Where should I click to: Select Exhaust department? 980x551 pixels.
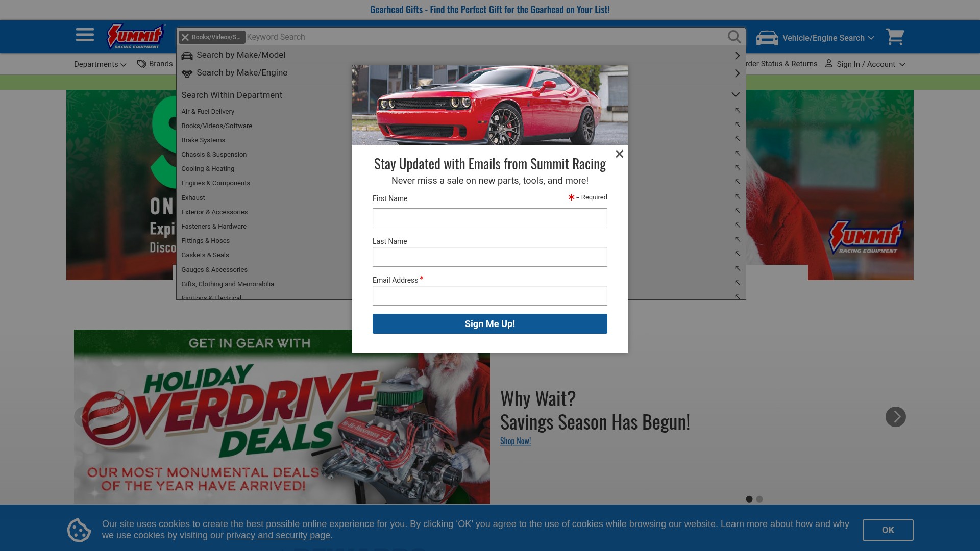(x=193, y=197)
